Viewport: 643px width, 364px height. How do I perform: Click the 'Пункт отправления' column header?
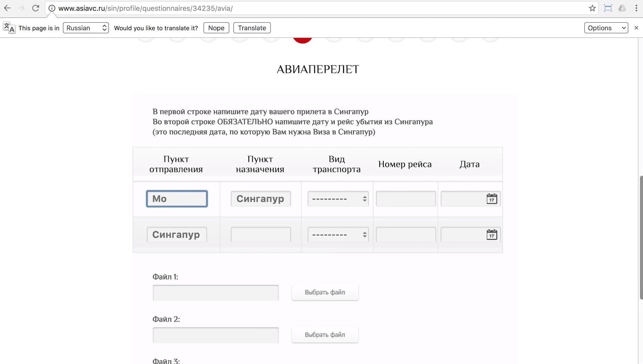click(x=176, y=164)
